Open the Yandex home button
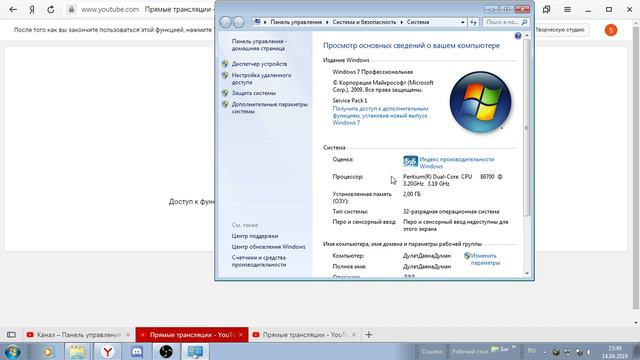 (32, 9)
